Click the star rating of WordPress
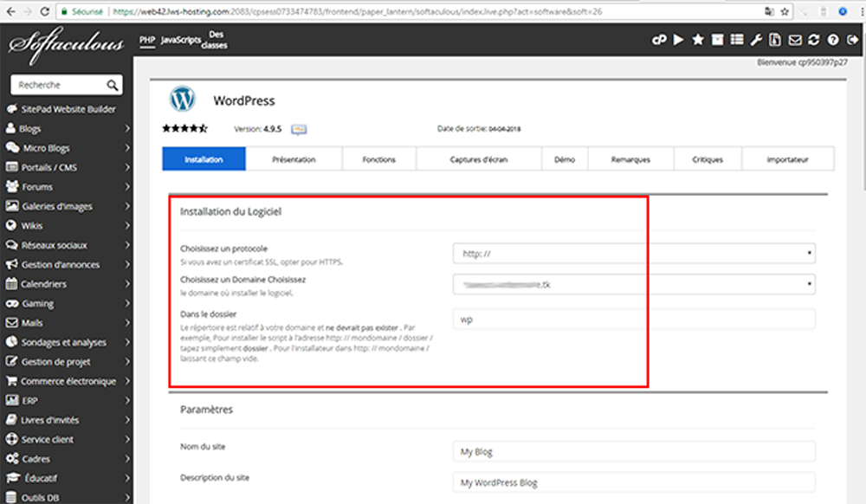Viewport: 866px width, 504px height. [x=184, y=129]
